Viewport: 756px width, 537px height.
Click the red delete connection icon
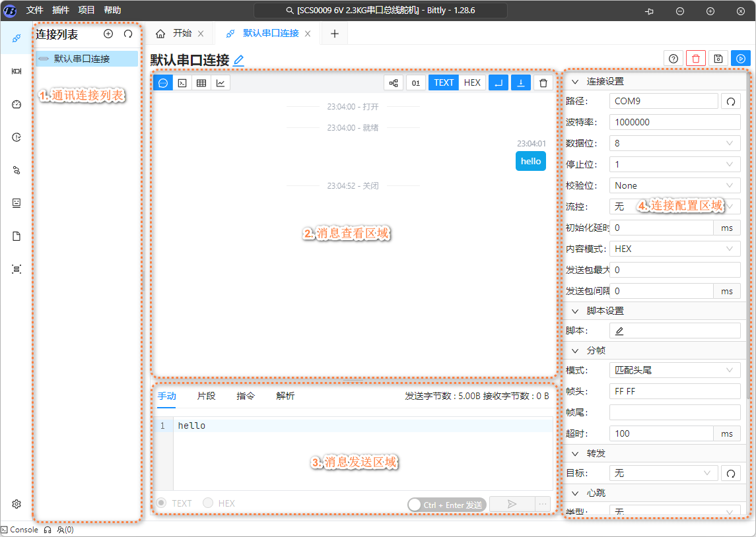pyautogui.click(x=695, y=59)
